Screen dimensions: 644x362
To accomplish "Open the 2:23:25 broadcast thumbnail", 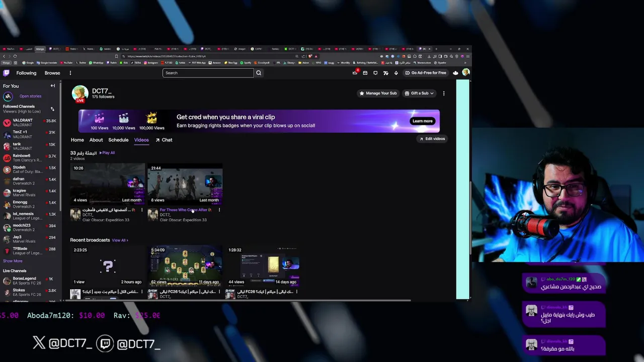I will coord(107,266).
